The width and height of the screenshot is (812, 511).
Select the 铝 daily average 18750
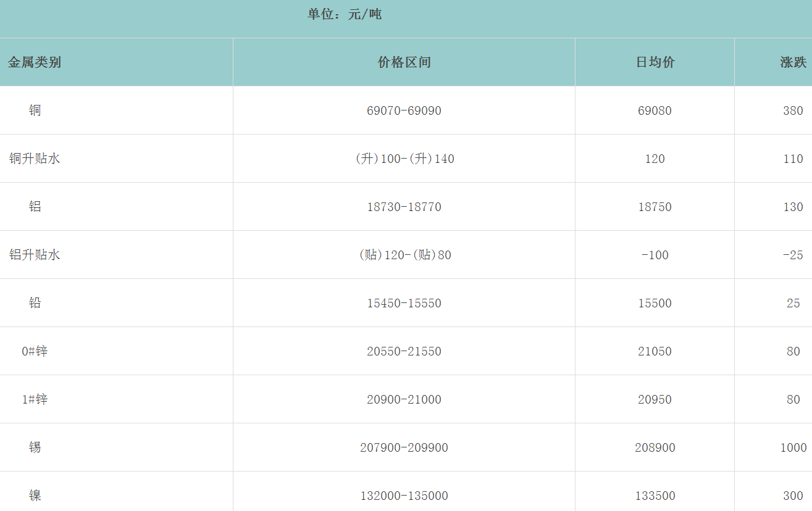pos(655,207)
